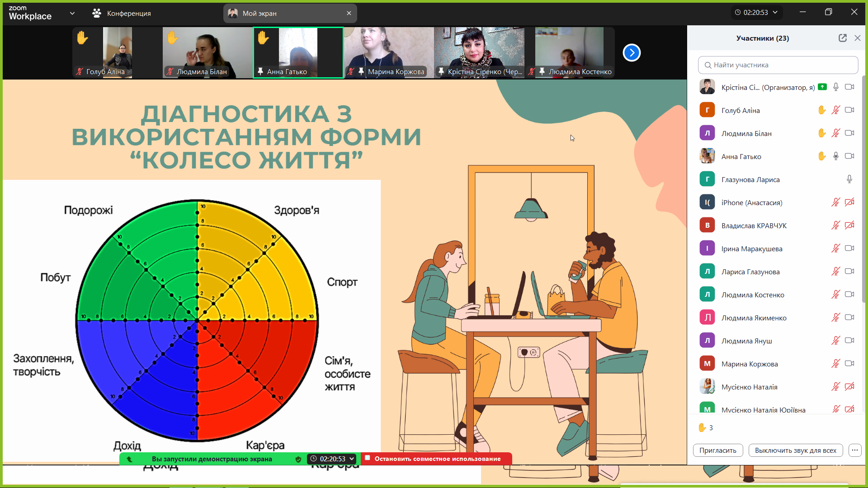
Task: Toggle Владислав КРАВЧУК's disabled camera icon
Action: click(849, 225)
